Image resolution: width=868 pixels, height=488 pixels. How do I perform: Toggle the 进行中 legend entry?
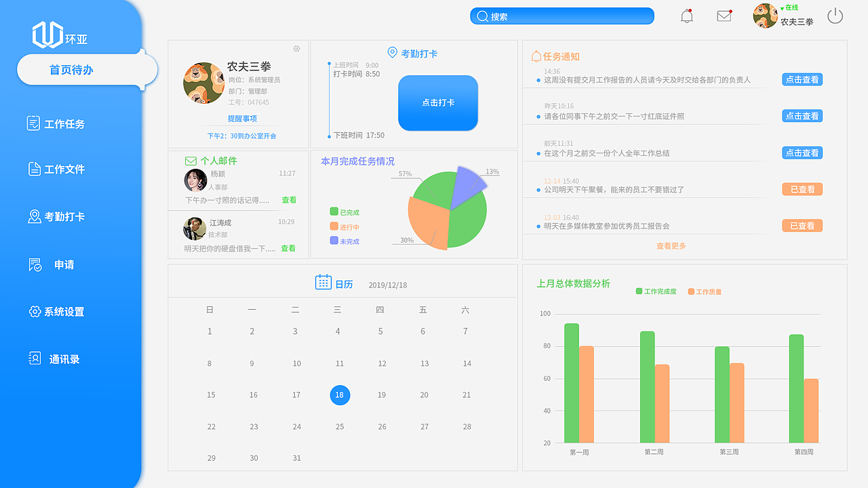(344, 226)
